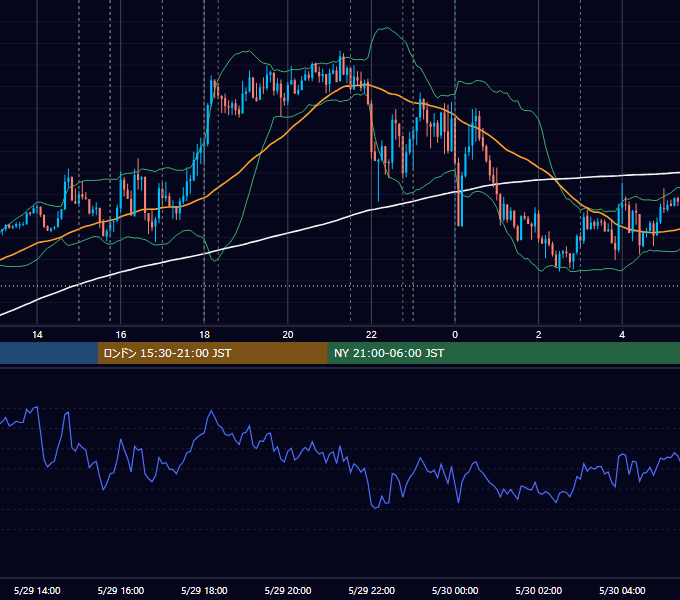Image resolution: width=680 pixels, height=600 pixels.
Task: Click the 5/29 22:00 time label
Action: tap(372, 590)
